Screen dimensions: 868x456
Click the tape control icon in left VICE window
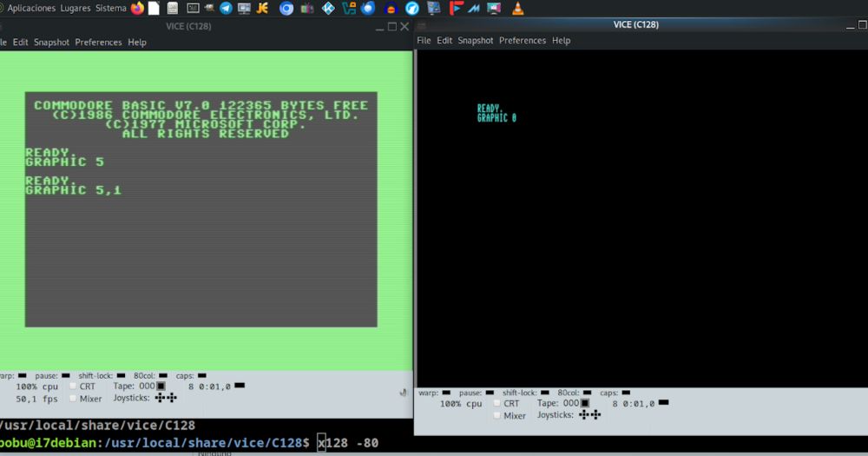pos(161,387)
